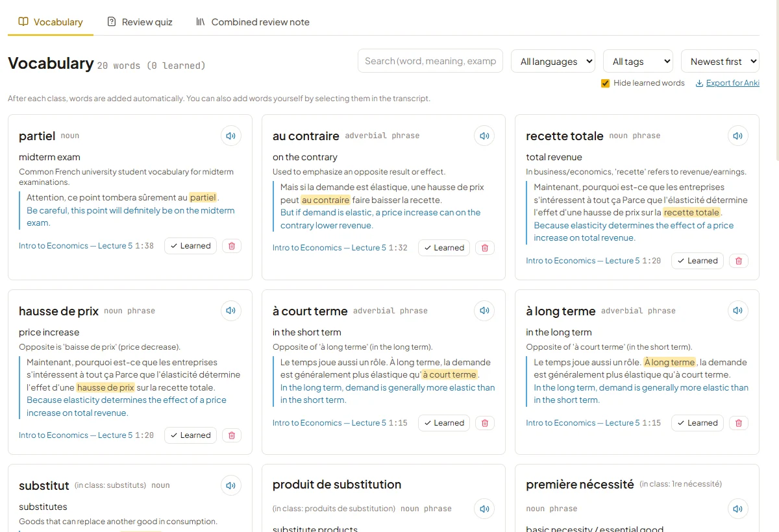Open lecture link on 'à court terme' card

tap(329, 423)
